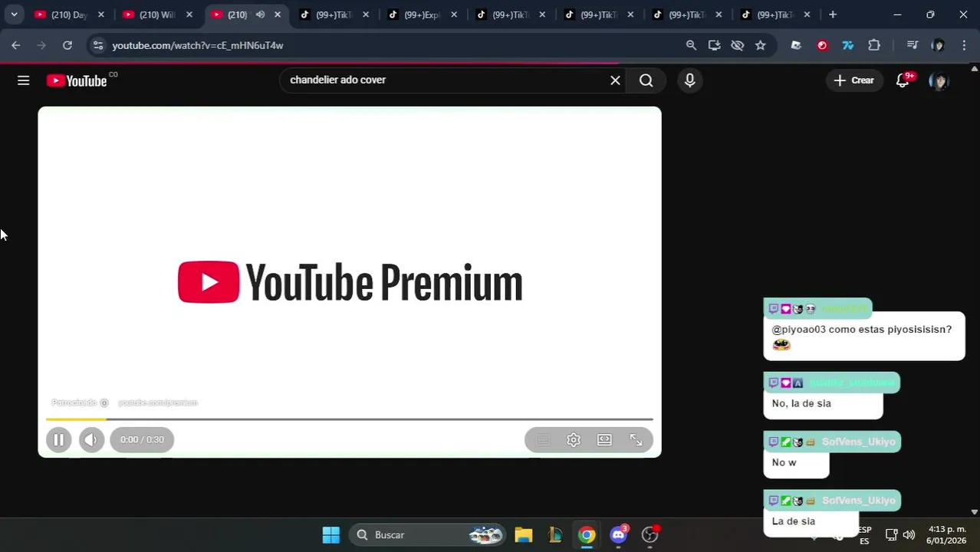Click the 0:00 / 0:30 time display
This screenshot has height=552, width=980.
click(x=142, y=439)
